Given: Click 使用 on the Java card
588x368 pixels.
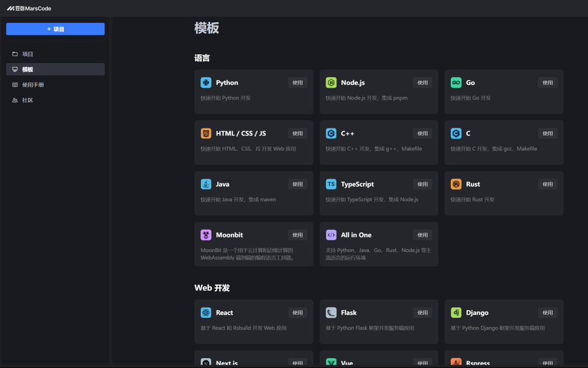Looking at the screenshot, I should point(297,184).
